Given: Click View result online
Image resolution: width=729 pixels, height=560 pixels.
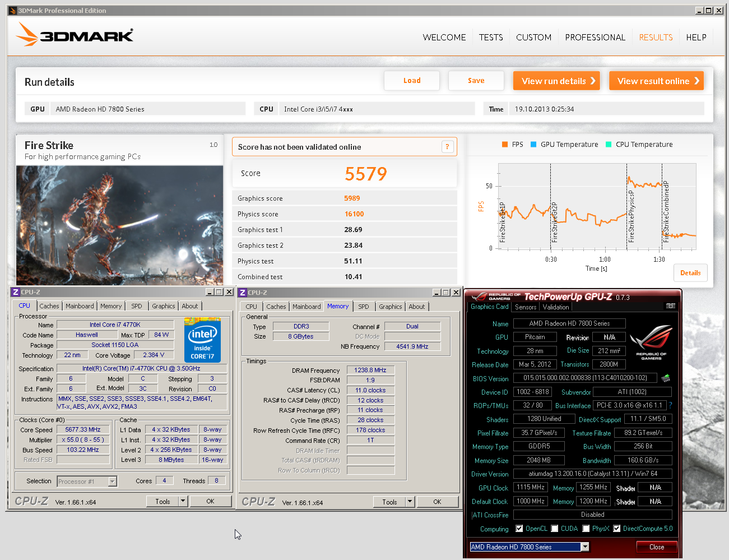Looking at the screenshot, I should (x=656, y=81).
